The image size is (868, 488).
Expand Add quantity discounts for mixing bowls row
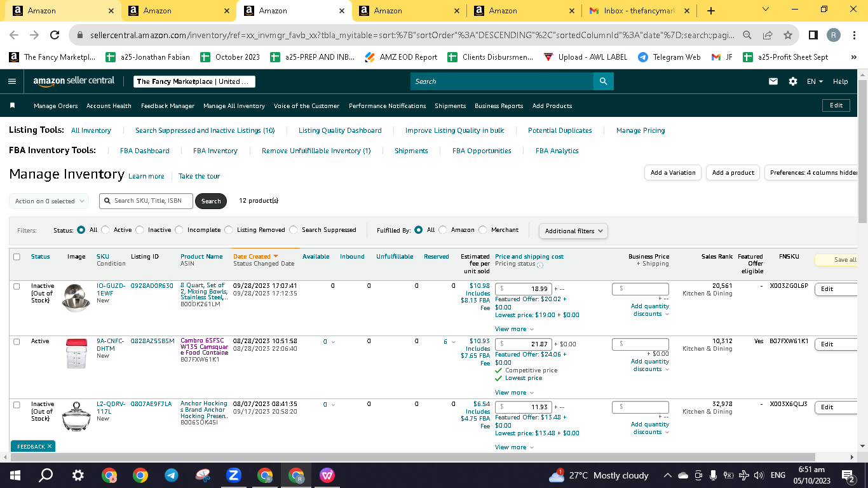pyautogui.click(x=649, y=310)
